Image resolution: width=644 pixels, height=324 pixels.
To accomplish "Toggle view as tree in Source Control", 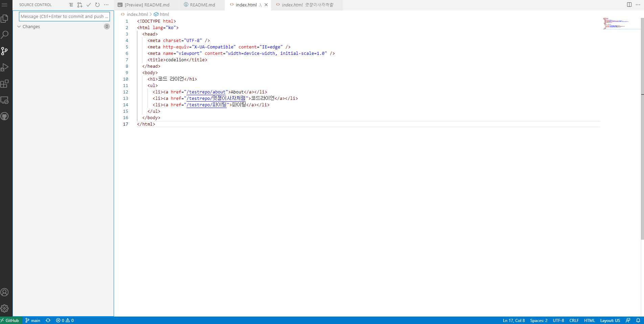I will point(71,5).
